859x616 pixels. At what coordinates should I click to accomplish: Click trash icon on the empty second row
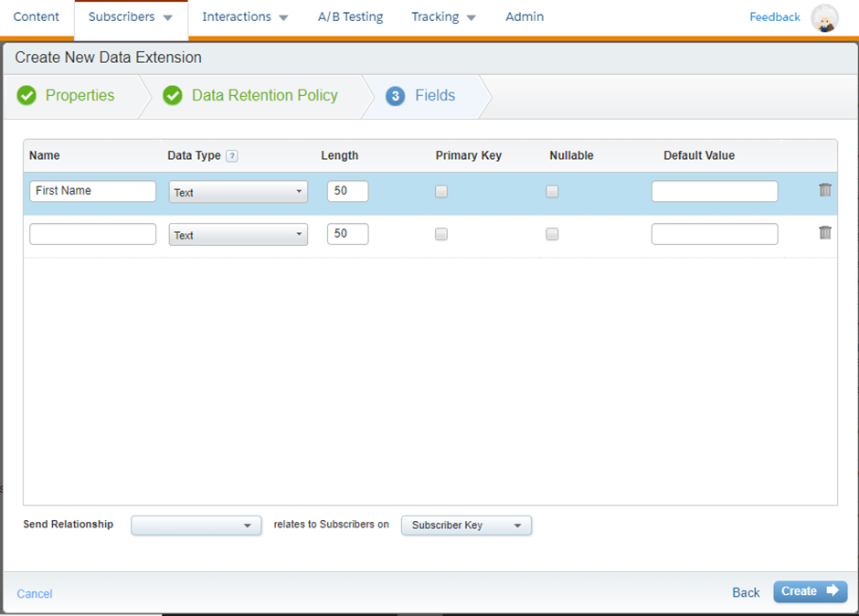click(825, 233)
